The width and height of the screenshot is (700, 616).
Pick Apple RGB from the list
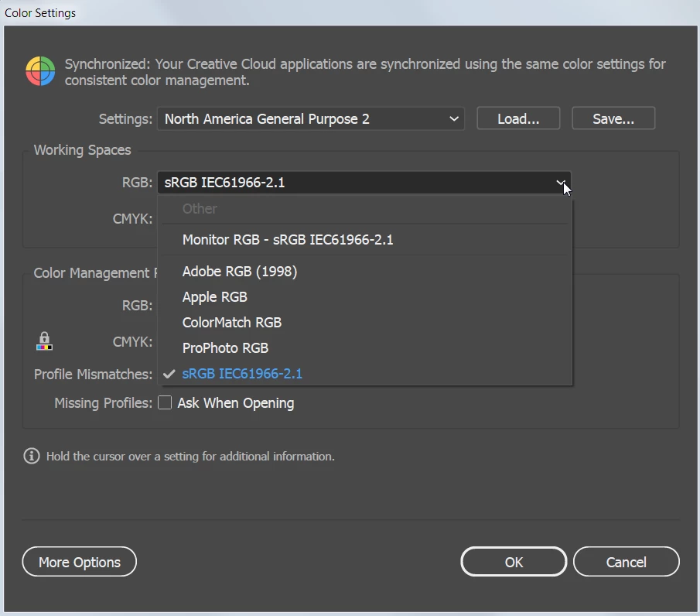point(365,296)
